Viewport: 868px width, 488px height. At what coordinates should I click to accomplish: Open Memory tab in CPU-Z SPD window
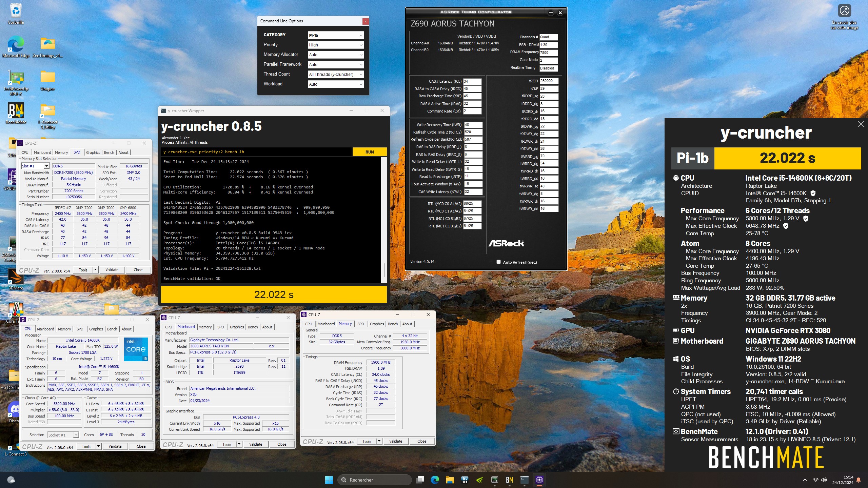point(61,152)
